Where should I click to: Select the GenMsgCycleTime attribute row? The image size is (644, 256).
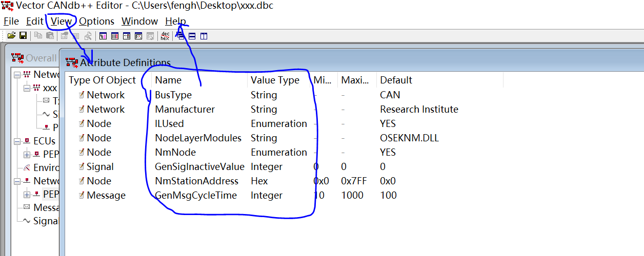pyautogui.click(x=196, y=195)
